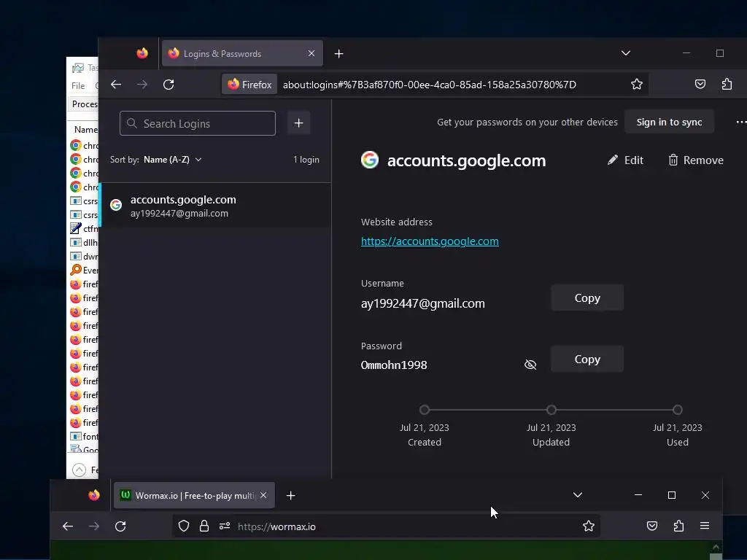This screenshot has height=560, width=747.
Task: Copy the password
Action: click(x=587, y=359)
